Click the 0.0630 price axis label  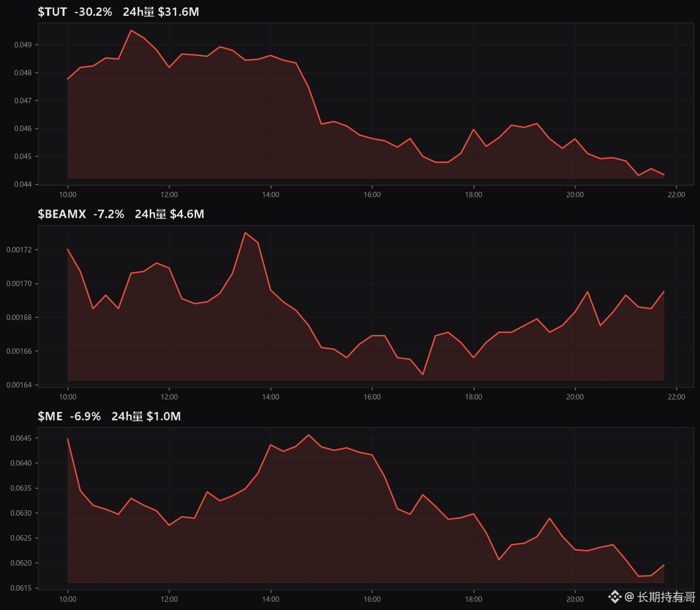click(x=21, y=513)
